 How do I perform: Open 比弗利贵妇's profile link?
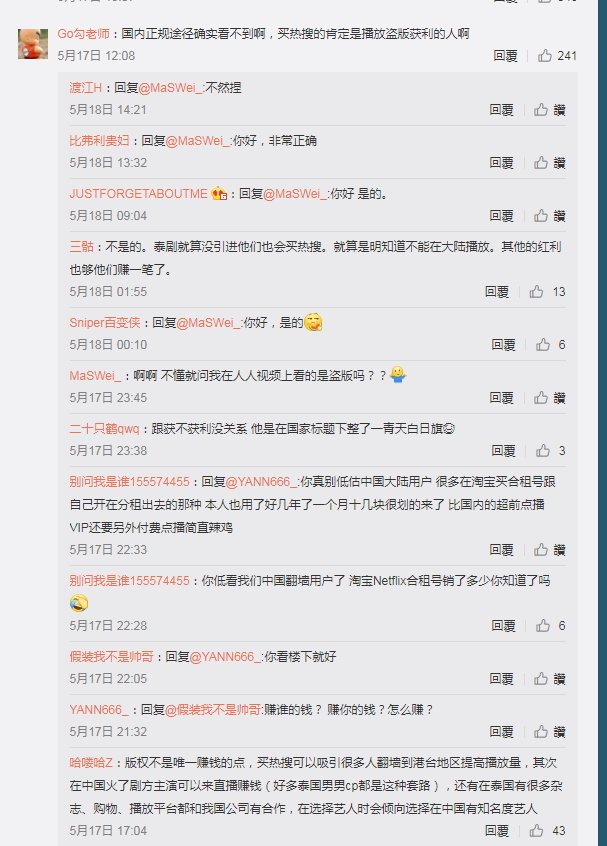click(x=99, y=141)
